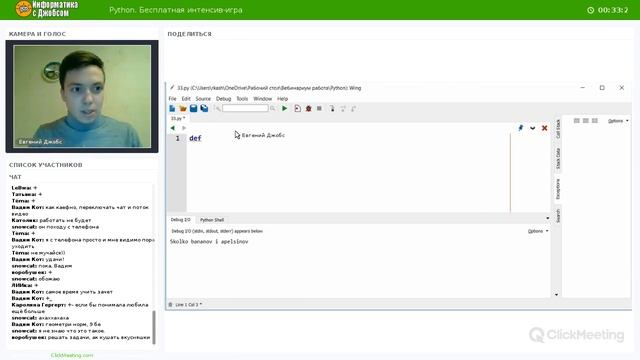Click the ЧАТ section header
Image resolution: width=640 pixels, height=360 pixels.
15,177
